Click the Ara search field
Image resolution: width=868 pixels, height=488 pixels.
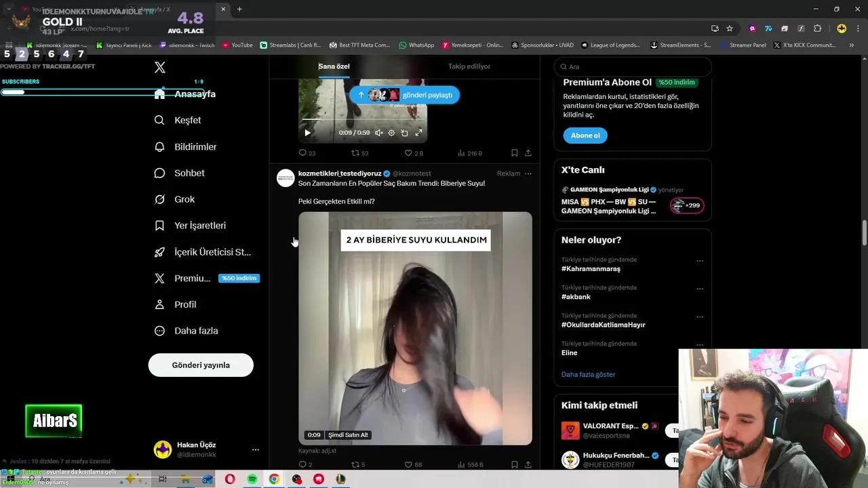(x=631, y=66)
